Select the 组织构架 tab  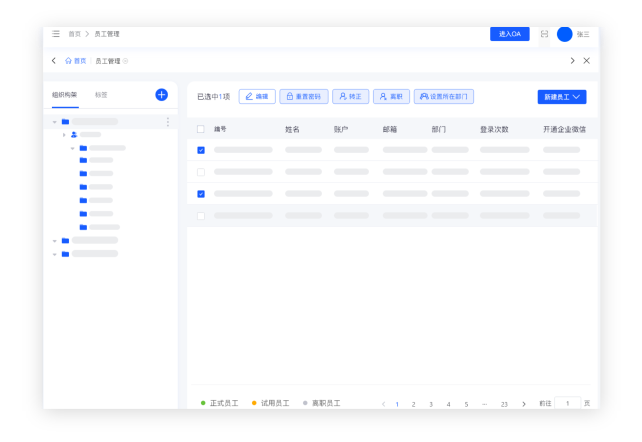point(64,95)
